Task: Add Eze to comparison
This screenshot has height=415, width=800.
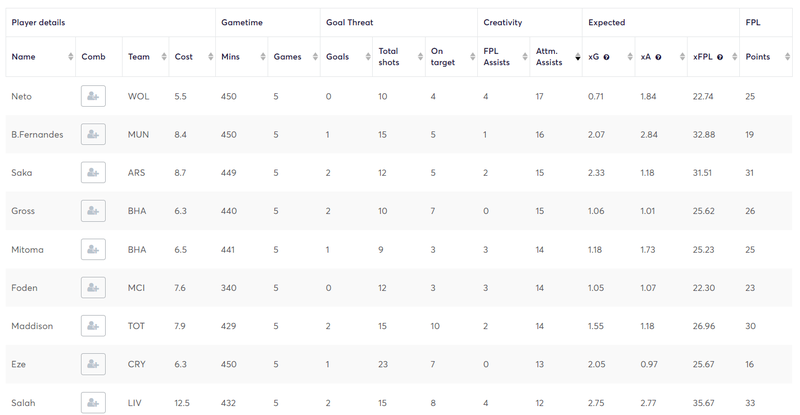Action: point(93,364)
